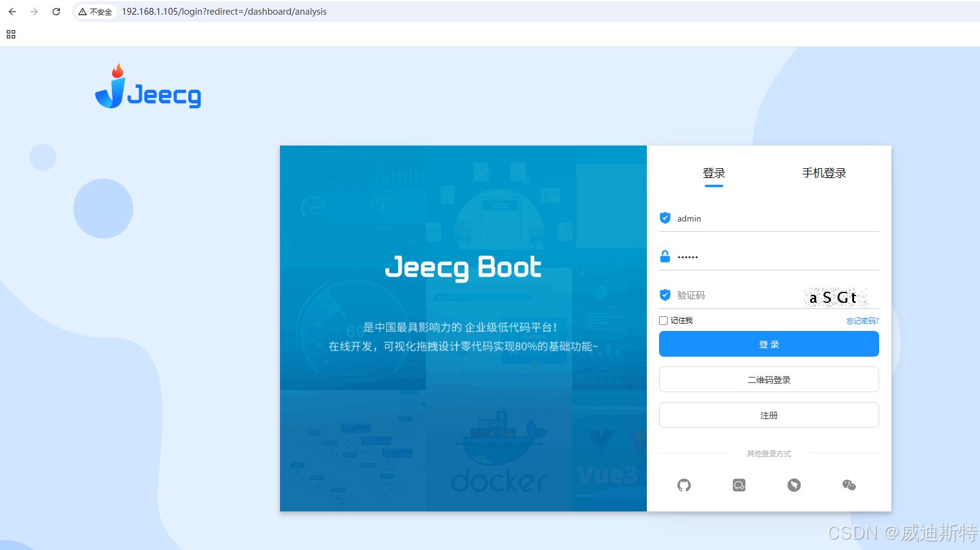
Task: Click the 其他登录方式 label
Action: click(768, 454)
